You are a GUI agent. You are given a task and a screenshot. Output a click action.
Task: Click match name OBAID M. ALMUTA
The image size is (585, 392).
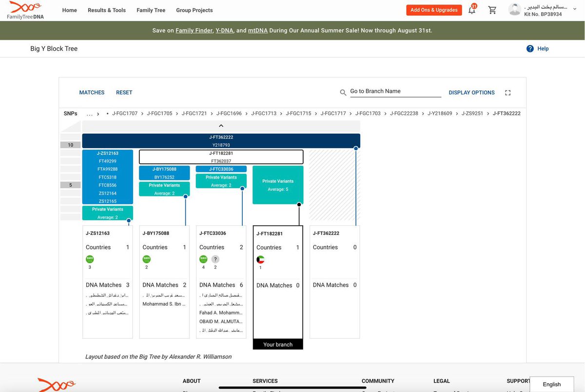click(221, 322)
